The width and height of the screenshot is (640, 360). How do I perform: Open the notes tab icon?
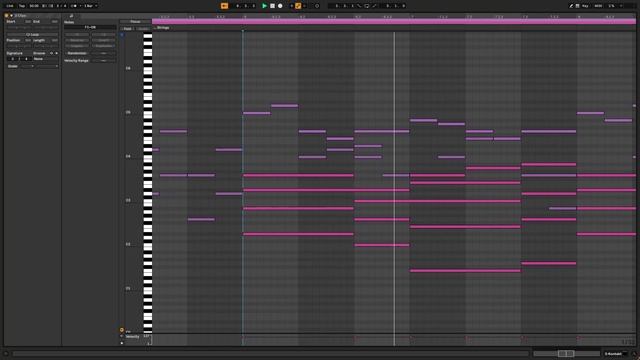pyautogui.click(x=71, y=16)
